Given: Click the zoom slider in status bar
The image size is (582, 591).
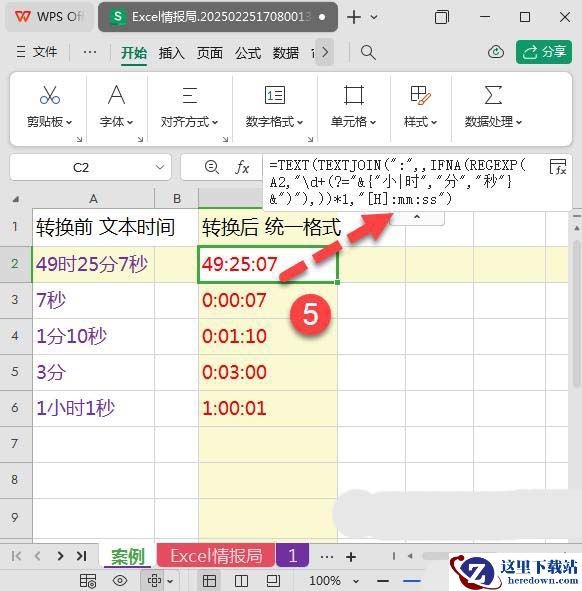Looking at the screenshot, I should 412,581.
